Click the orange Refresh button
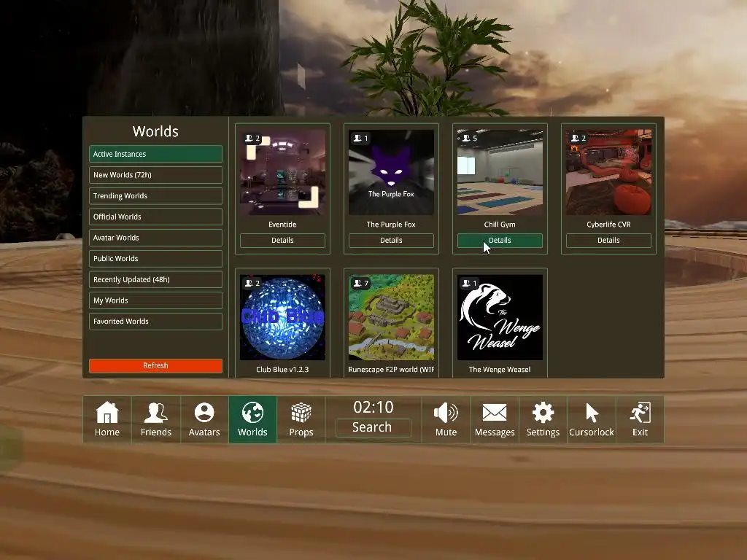 click(155, 365)
